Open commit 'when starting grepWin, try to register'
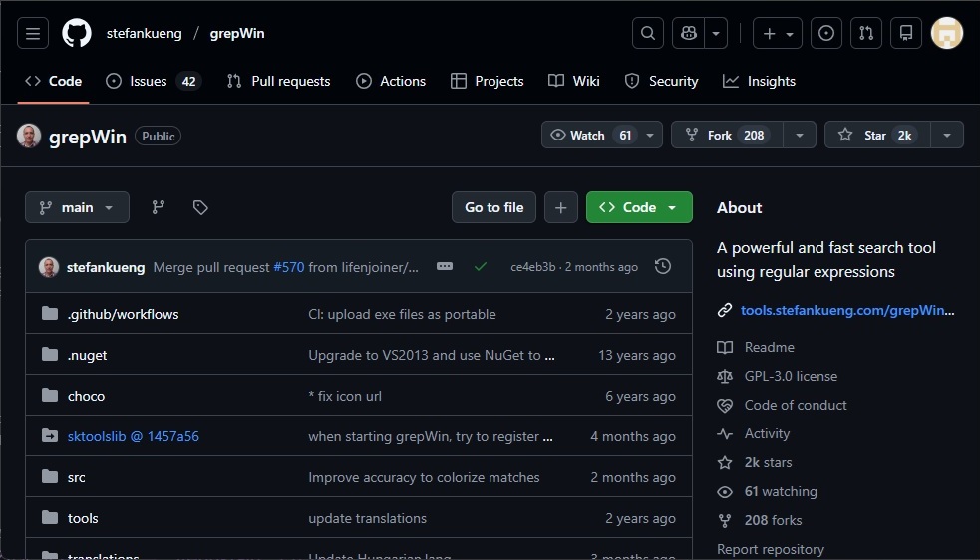Image resolution: width=980 pixels, height=560 pixels. click(x=430, y=436)
